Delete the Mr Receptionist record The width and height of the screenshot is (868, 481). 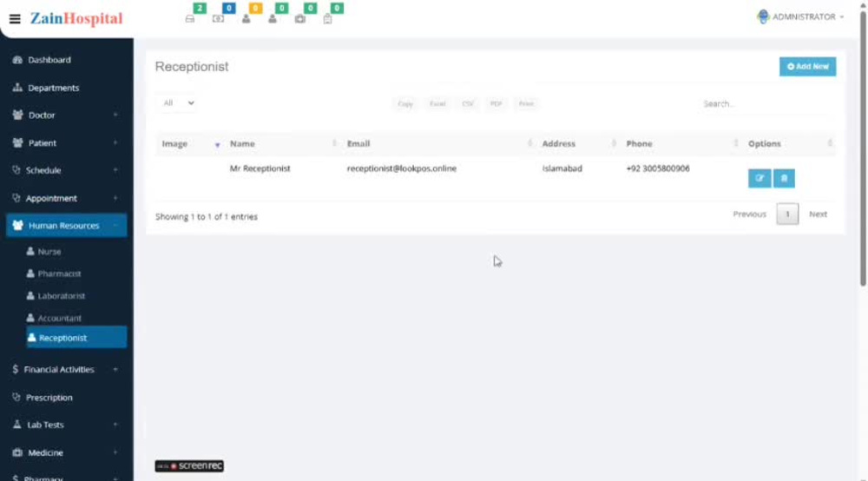point(784,178)
